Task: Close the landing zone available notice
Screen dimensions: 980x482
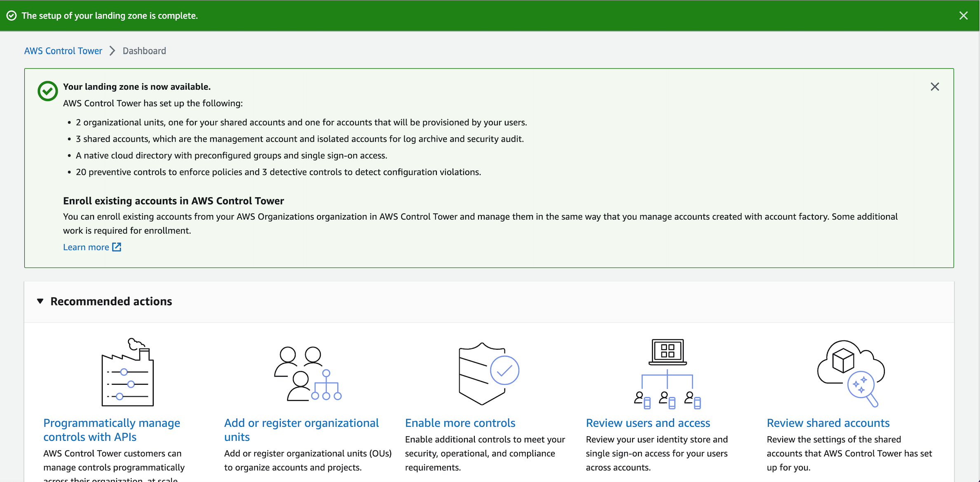Action: click(x=935, y=87)
